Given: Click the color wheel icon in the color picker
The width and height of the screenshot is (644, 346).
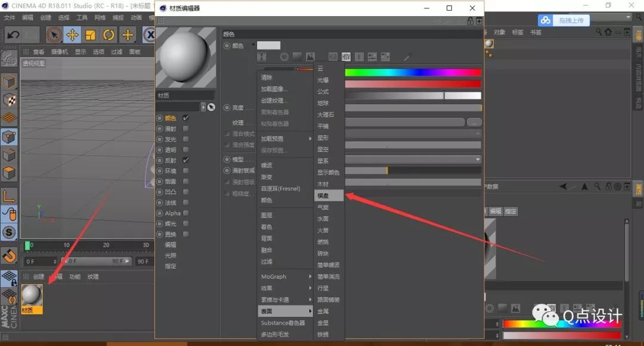Looking at the screenshot, I should 284,56.
